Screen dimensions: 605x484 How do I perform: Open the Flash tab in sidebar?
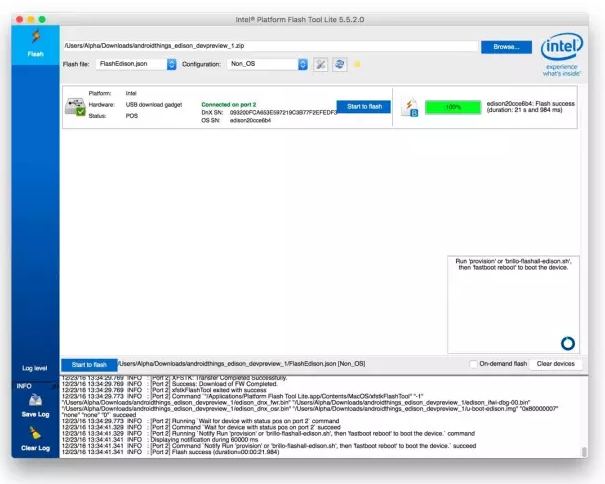pos(35,43)
